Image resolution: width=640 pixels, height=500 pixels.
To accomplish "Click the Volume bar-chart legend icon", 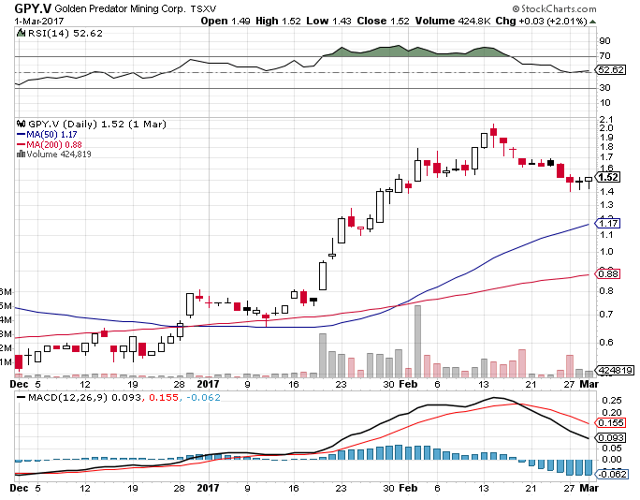I will (21, 154).
